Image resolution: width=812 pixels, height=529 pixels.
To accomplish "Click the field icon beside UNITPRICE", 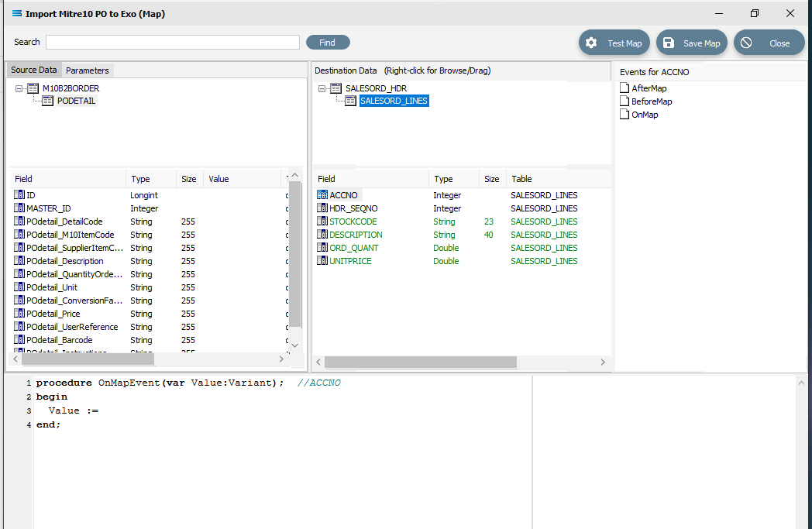I will [322, 261].
